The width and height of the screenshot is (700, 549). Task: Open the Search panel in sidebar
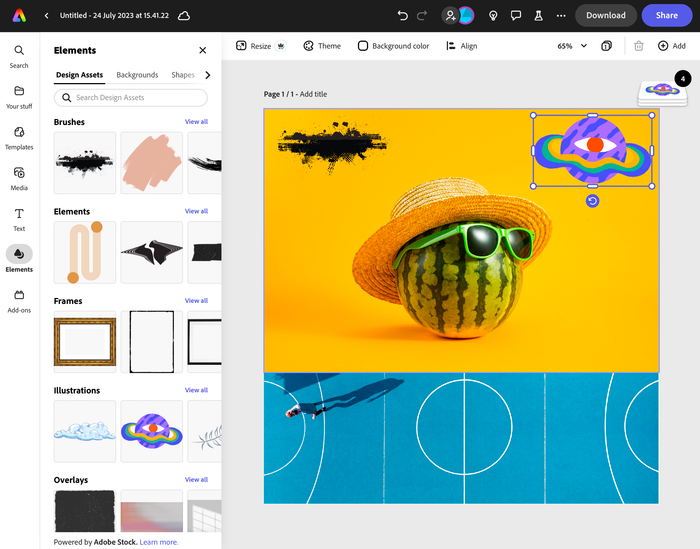pyautogui.click(x=18, y=56)
